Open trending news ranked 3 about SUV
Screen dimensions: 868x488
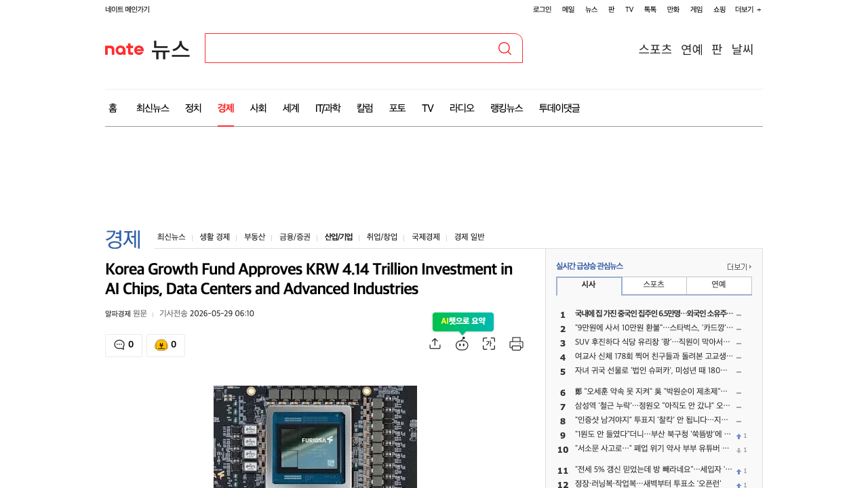(654, 342)
